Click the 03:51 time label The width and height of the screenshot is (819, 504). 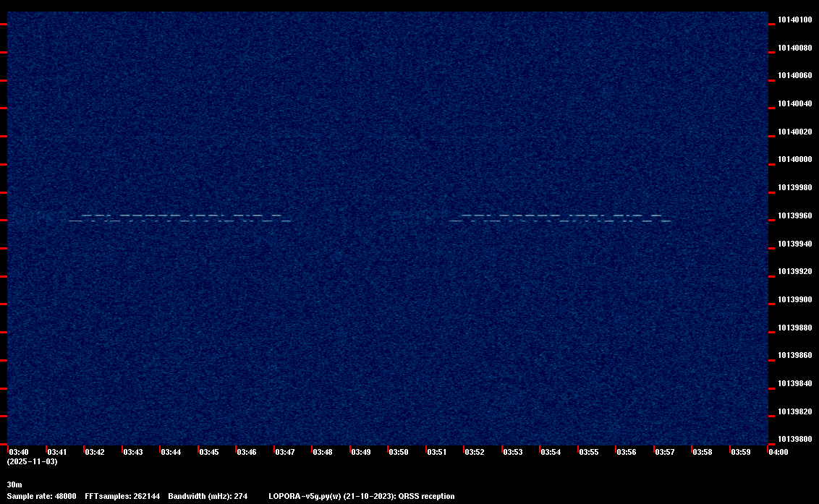[x=437, y=452]
